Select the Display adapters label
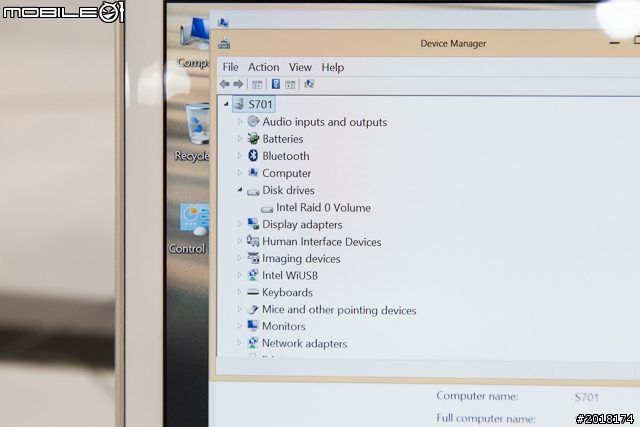 tap(302, 225)
